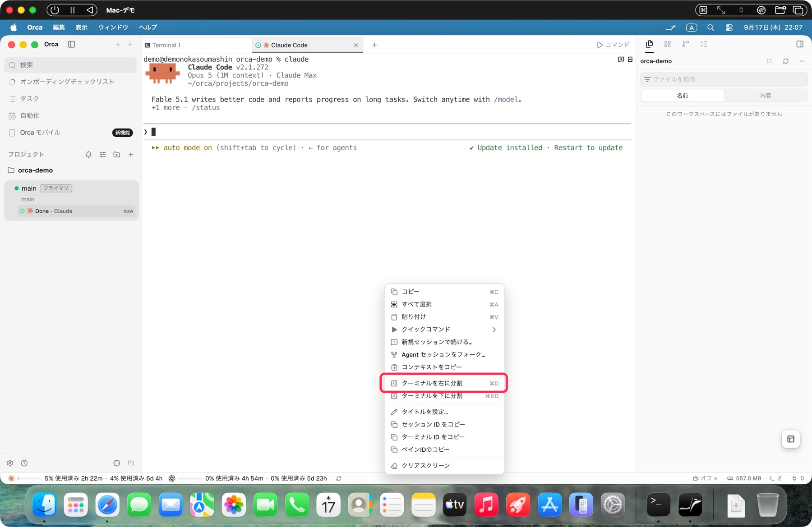Image resolution: width=812 pixels, height=527 pixels.
Task: Open Safari from the Dock
Action: tap(107, 505)
